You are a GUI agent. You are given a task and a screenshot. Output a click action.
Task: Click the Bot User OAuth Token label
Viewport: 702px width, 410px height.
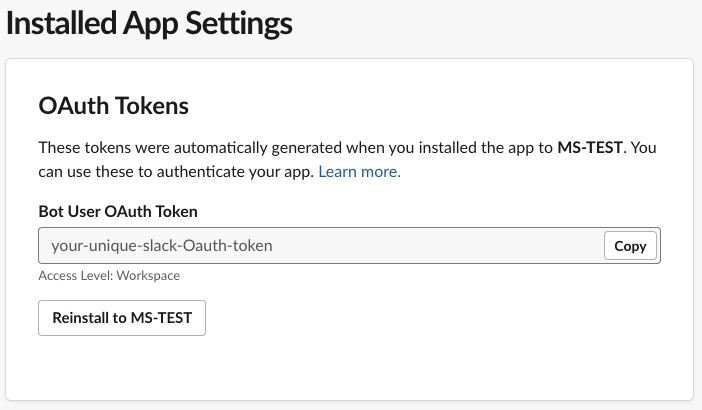(x=118, y=211)
